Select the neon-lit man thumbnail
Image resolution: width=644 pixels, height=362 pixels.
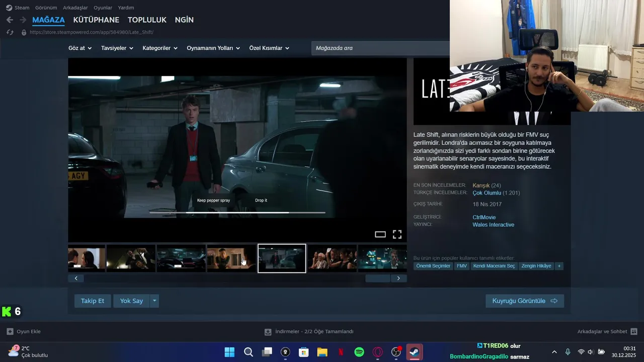click(x=382, y=258)
